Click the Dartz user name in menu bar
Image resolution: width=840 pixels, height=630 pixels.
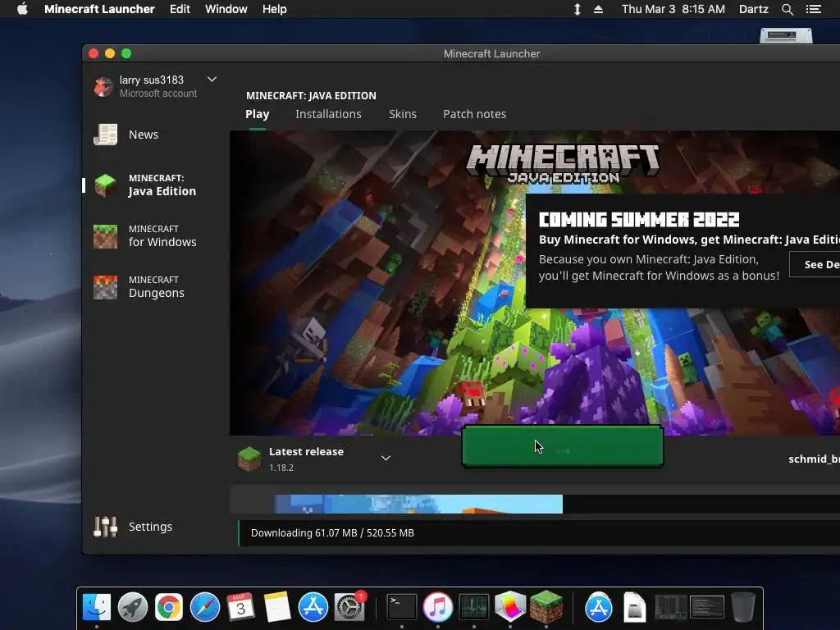[x=754, y=9]
